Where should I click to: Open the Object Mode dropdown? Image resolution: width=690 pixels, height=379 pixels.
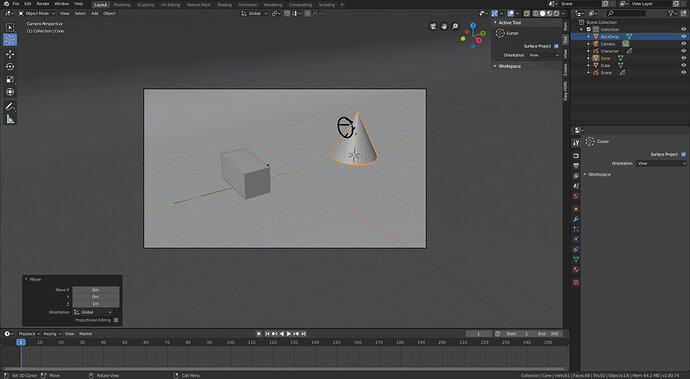click(x=37, y=14)
